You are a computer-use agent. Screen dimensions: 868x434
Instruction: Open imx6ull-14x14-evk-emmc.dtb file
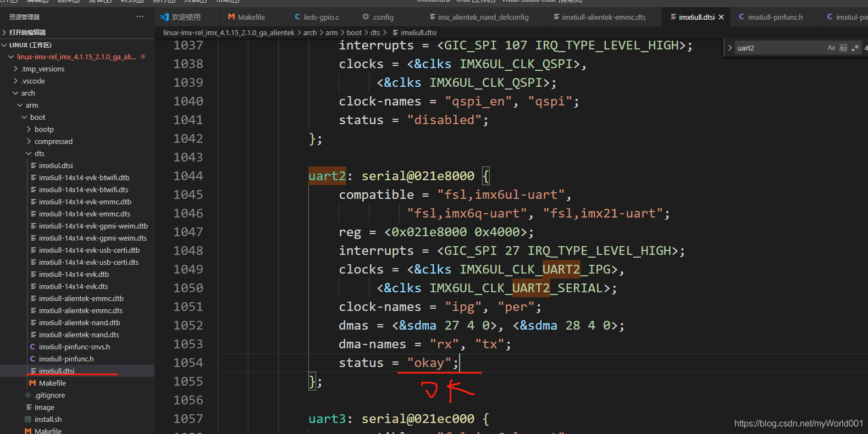point(85,202)
